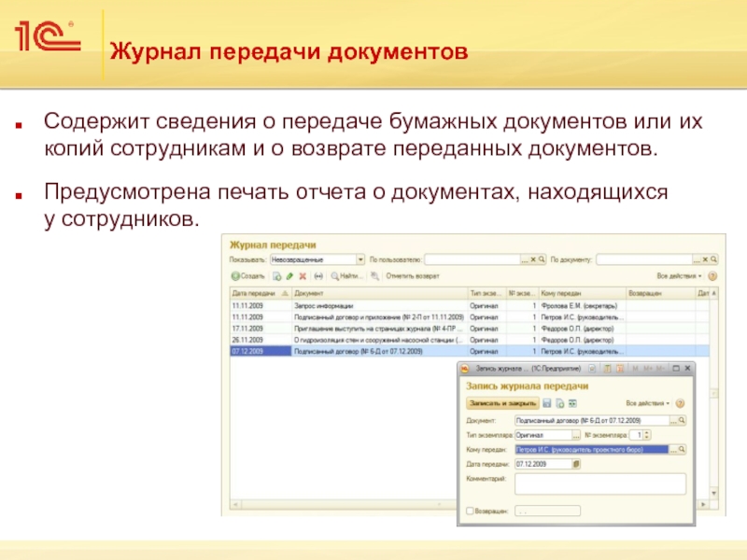
Task: Click the ellipsis select button of По пользователю
Action: (525, 259)
